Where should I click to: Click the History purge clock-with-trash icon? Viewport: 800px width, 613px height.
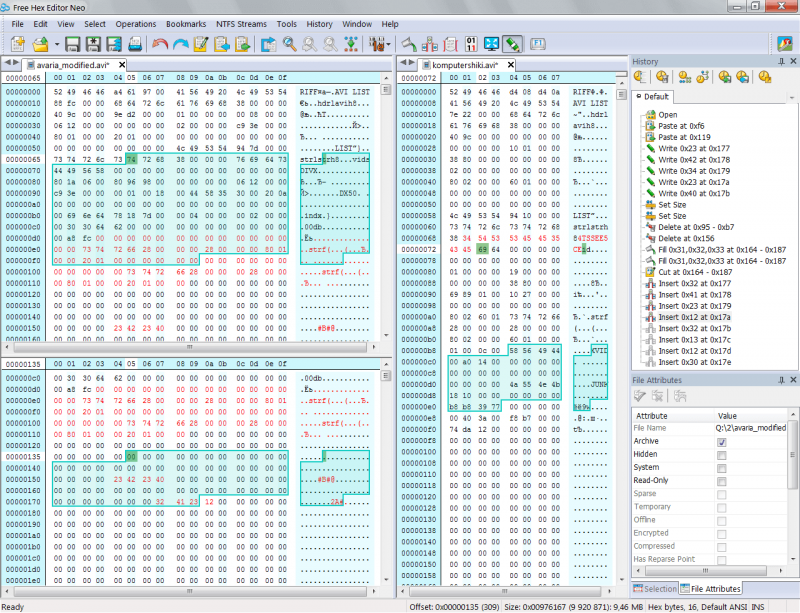pyautogui.click(x=662, y=77)
